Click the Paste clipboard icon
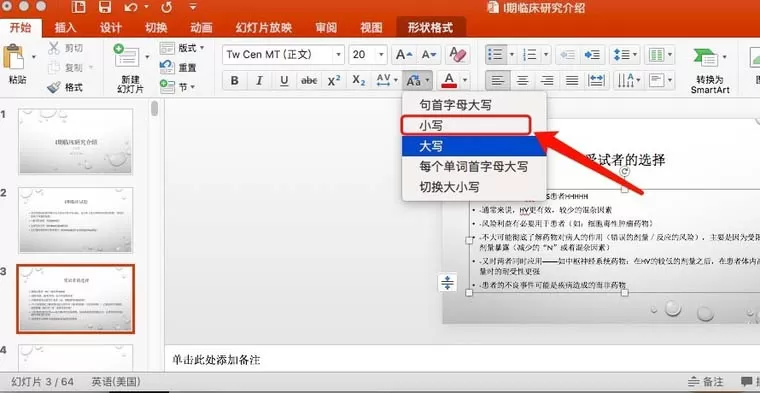Viewport: 760px width, 393px height. point(13,58)
